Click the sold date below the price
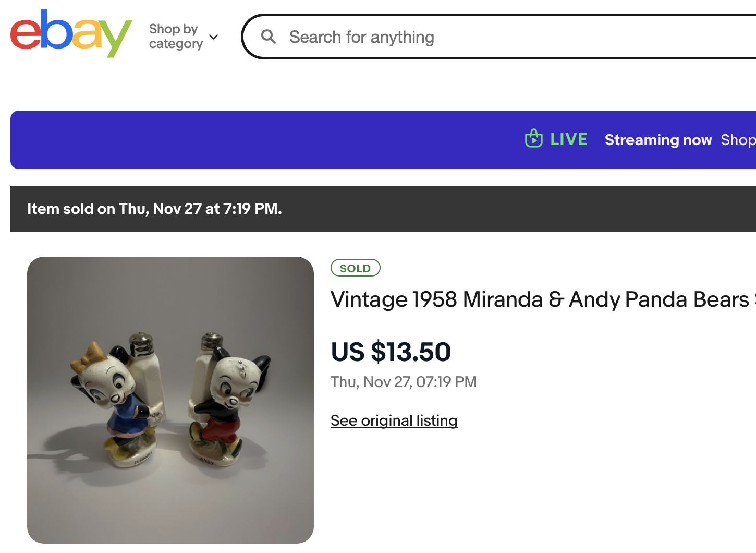This screenshot has width=756, height=553. 404,382
